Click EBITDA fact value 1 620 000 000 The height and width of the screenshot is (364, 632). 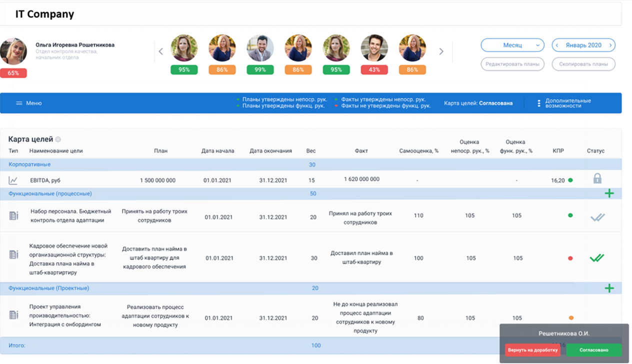click(x=361, y=179)
